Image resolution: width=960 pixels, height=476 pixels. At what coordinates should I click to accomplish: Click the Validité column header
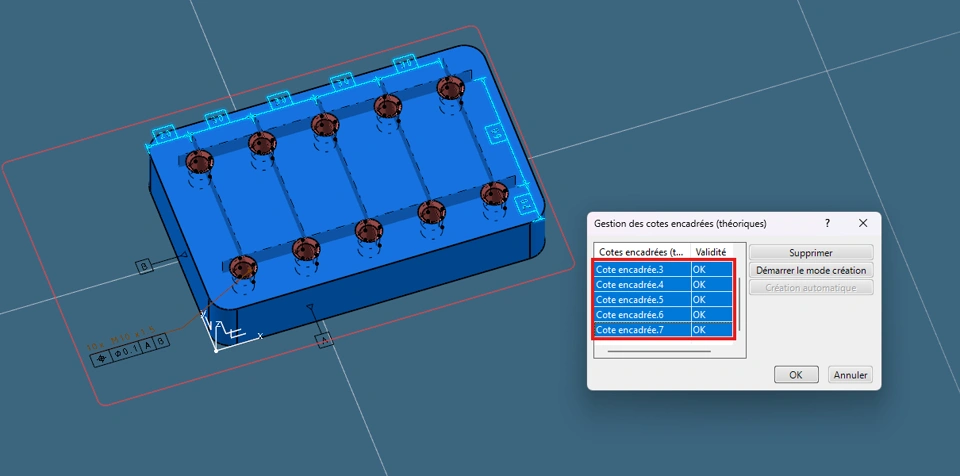(x=711, y=252)
